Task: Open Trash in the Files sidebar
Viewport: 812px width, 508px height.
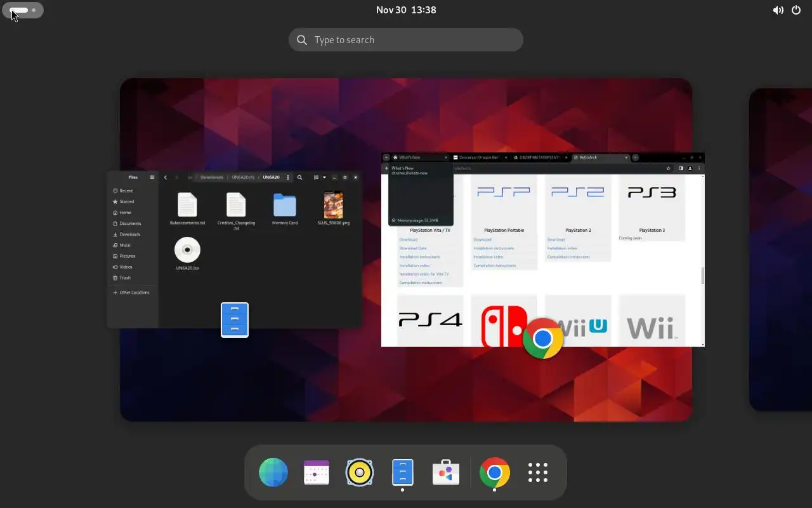Action: (x=133, y=277)
